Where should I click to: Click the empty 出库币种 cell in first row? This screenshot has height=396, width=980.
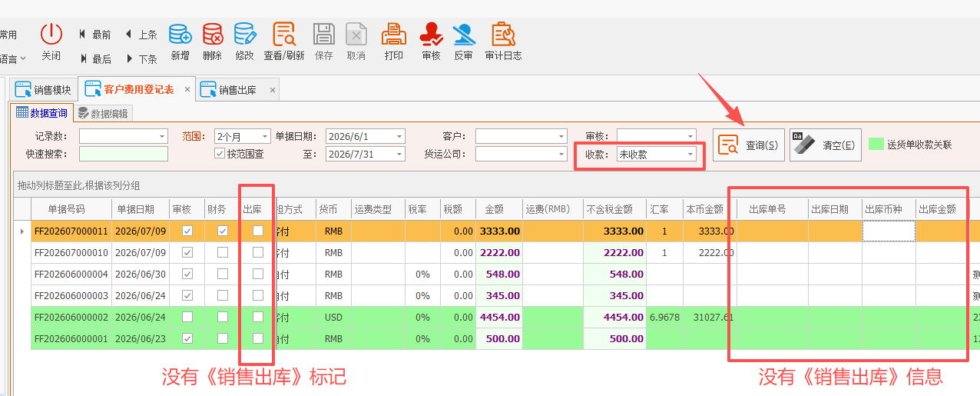[889, 231]
